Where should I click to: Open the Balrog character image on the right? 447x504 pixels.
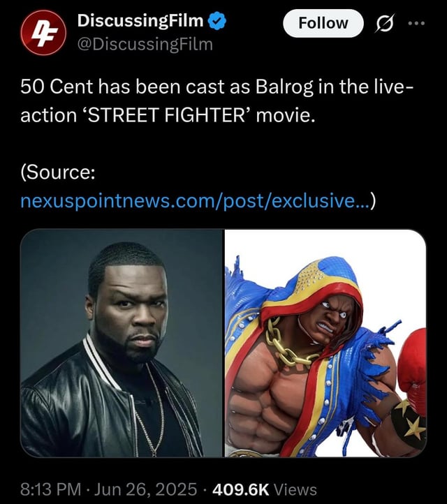point(325,343)
